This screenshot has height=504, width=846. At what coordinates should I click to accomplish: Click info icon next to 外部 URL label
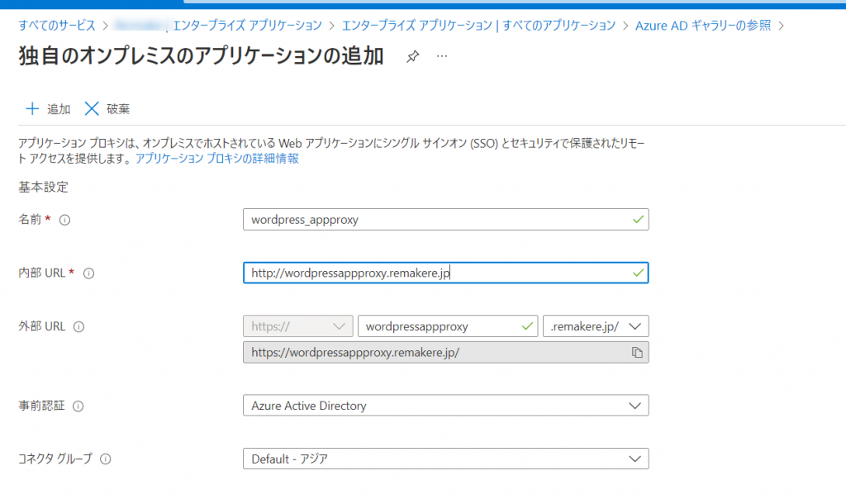tap(79, 326)
